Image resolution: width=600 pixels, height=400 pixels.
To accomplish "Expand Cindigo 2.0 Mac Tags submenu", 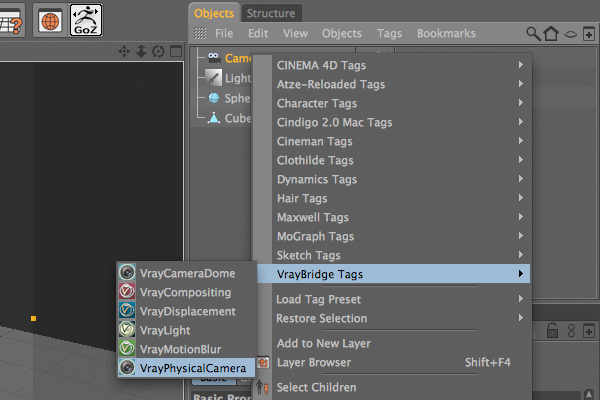I will pyautogui.click(x=401, y=122).
